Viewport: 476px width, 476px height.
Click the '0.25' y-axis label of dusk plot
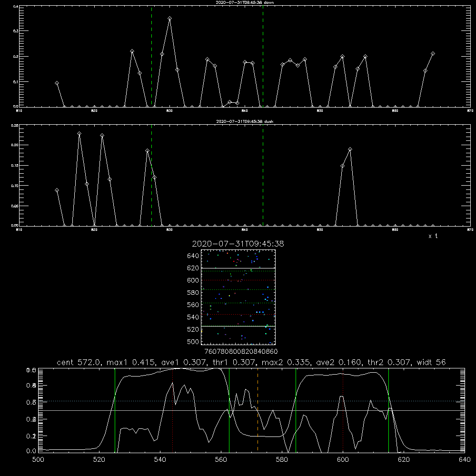(15, 125)
